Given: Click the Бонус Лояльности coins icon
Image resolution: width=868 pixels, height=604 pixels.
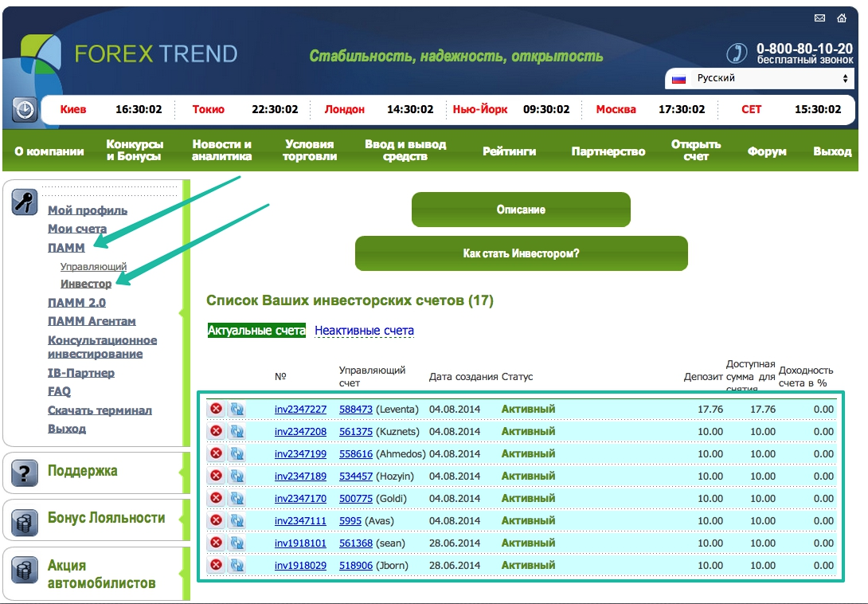Looking at the screenshot, I should pos(25,522).
